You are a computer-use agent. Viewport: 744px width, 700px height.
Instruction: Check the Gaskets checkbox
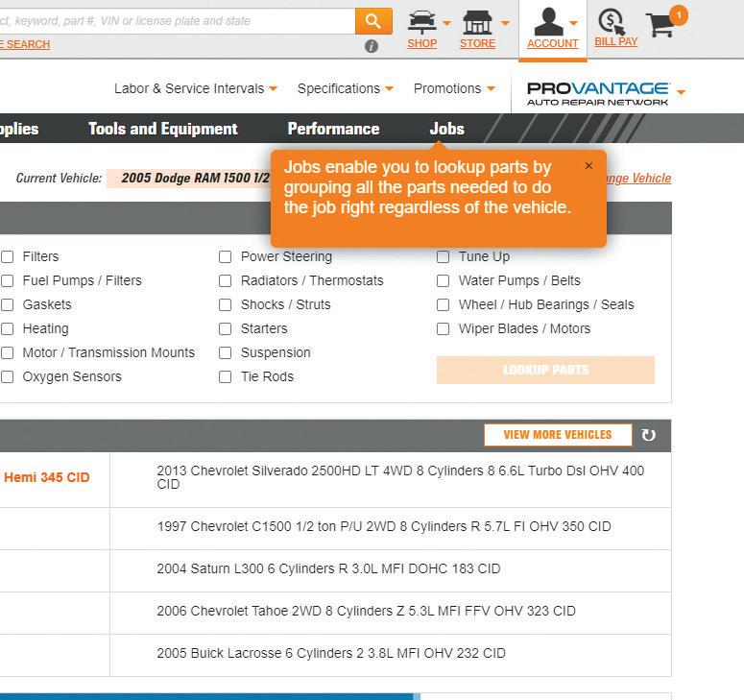coord(7,304)
